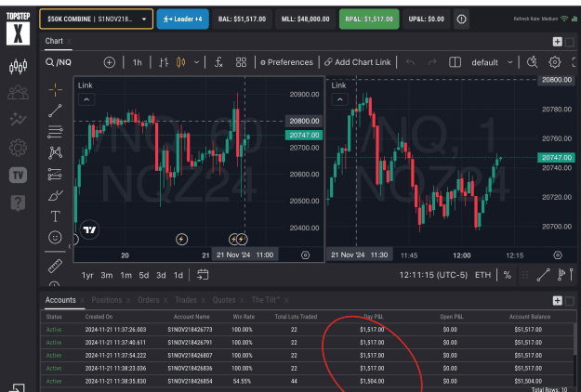Select the trend line drawing tool
This screenshot has width=581, height=392.
point(55,111)
